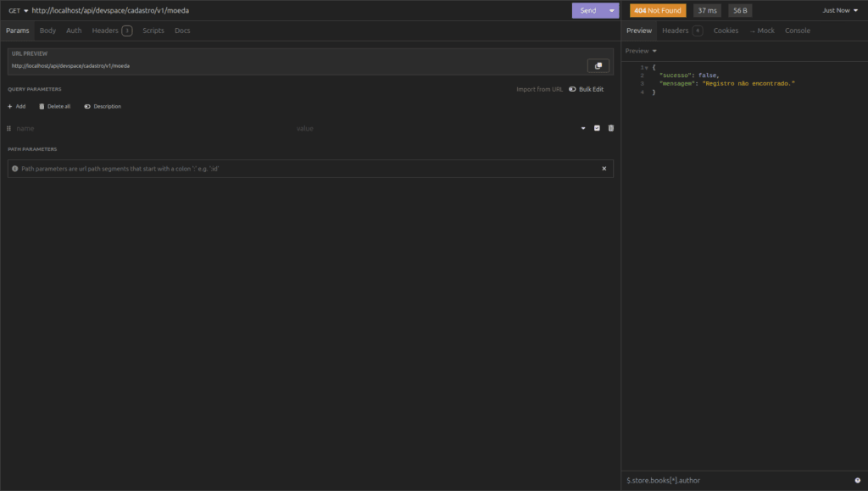Toggle the Description column

click(103, 106)
